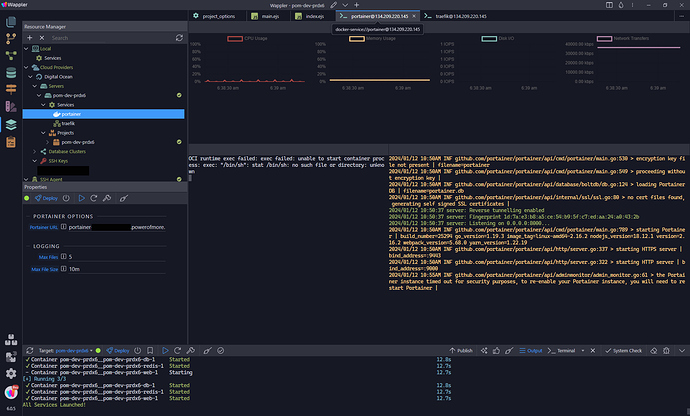Image resolution: width=690 pixels, height=416 pixels.
Task: Click the Publish button
Action: click(x=461, y=350)
